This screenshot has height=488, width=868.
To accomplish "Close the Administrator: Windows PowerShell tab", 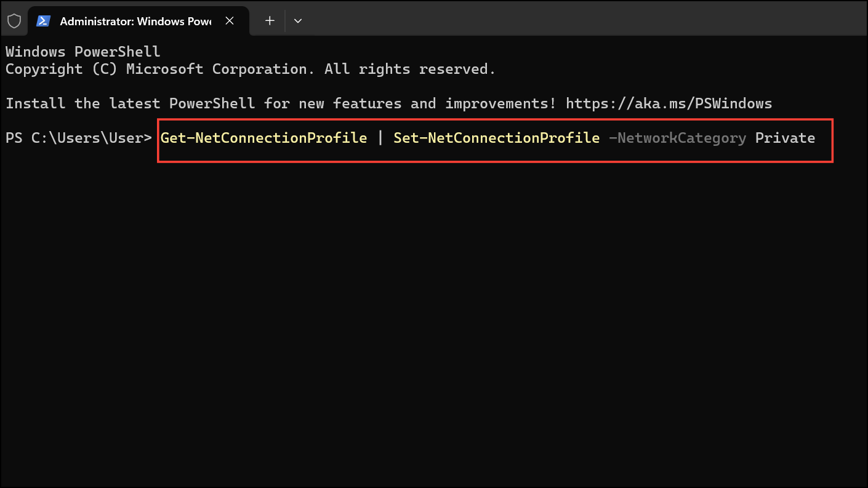I will tap(230, 21).
